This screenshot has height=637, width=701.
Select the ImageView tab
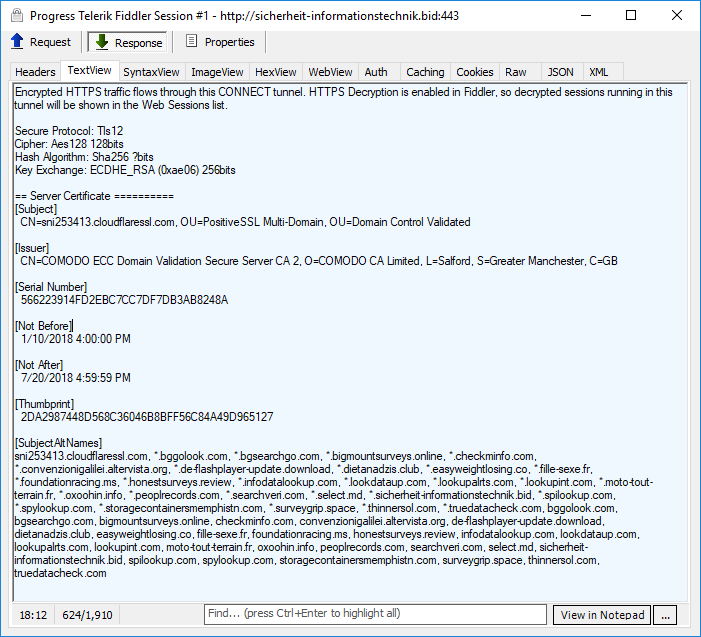217,72
